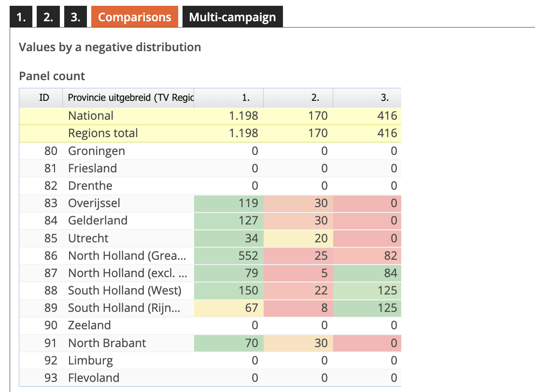Select the North Brabant row
Screen dimensions: 535x392
(107, 343)
